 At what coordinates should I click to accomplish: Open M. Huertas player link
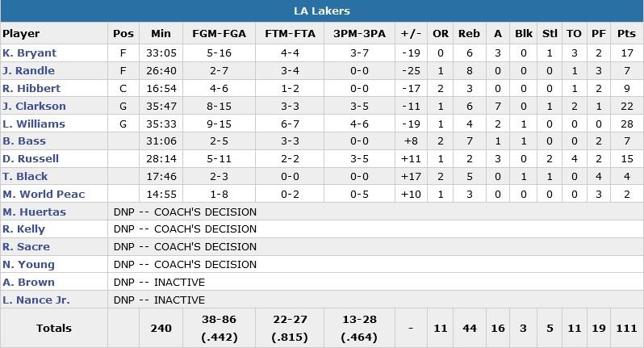pos(34,212)
